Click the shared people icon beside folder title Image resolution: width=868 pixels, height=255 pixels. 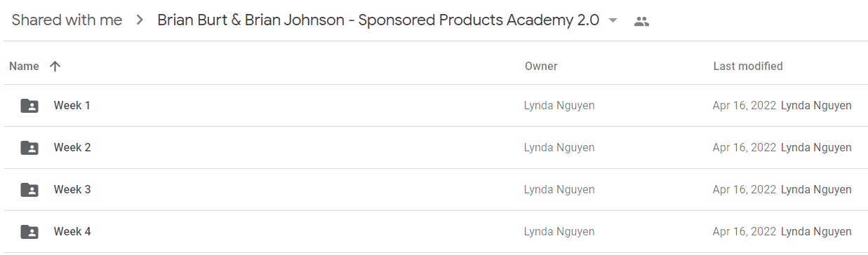[x=641, y=21]
